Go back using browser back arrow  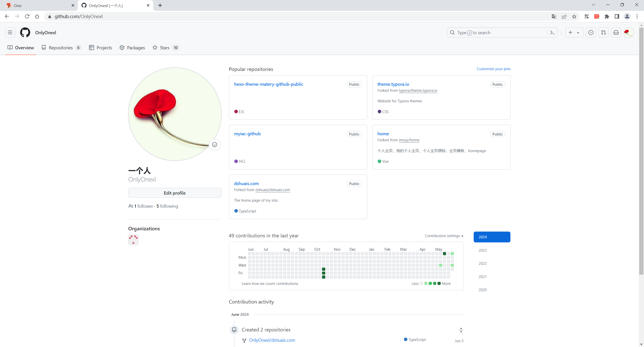point(7,16)
